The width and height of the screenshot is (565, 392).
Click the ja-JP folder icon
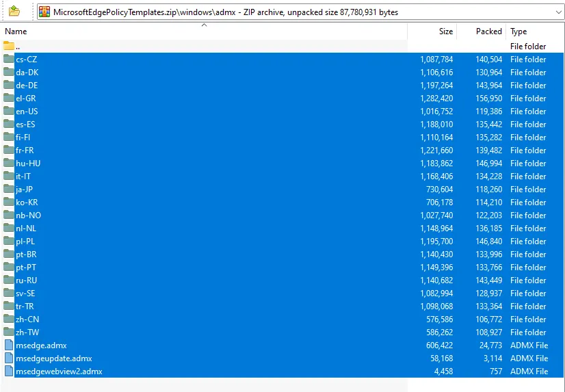pos(9,189)
